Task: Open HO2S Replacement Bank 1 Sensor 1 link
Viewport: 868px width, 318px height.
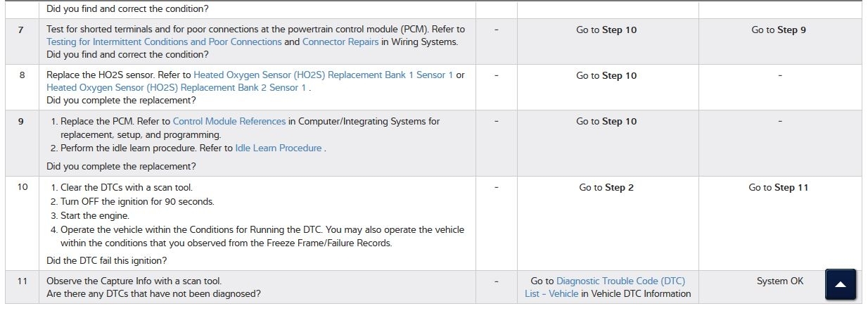Action: (323, 75)
